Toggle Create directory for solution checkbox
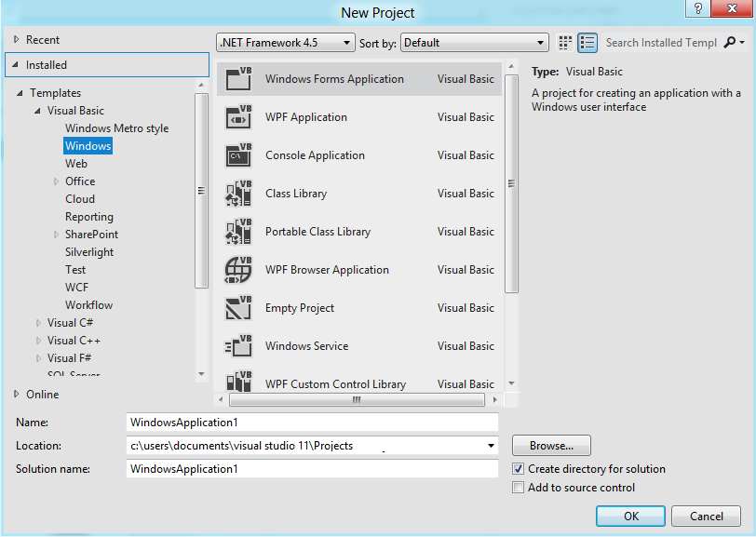The image size is (756, 537). 519,468
